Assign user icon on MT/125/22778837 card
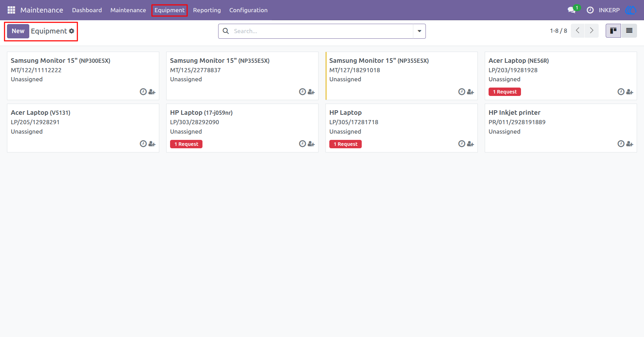 click(x=311, y=92)
